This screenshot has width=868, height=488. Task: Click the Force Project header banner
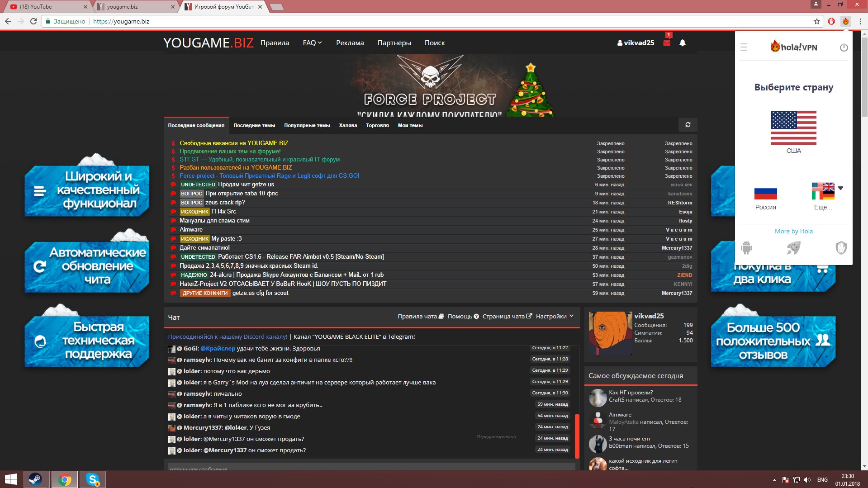pyautogui.click(x=430, y=86)
